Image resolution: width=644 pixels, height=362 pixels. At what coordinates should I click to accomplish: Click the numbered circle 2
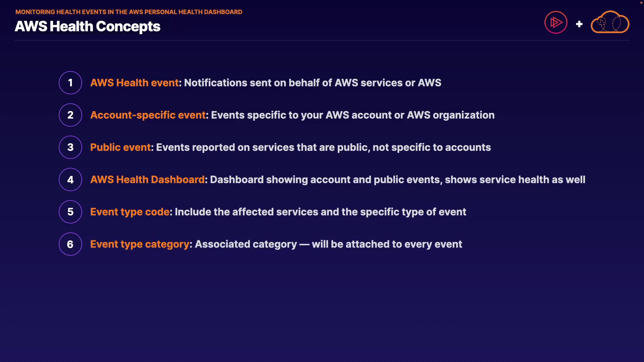(x=70, y=115)
